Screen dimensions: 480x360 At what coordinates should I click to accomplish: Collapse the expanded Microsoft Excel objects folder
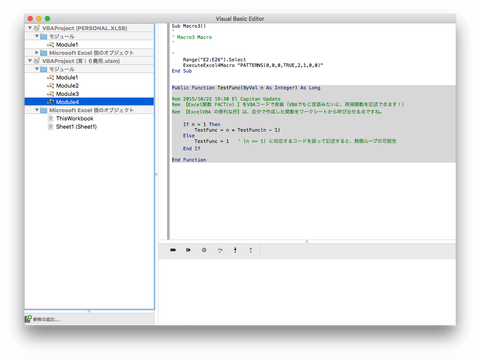tap(37, 110)
